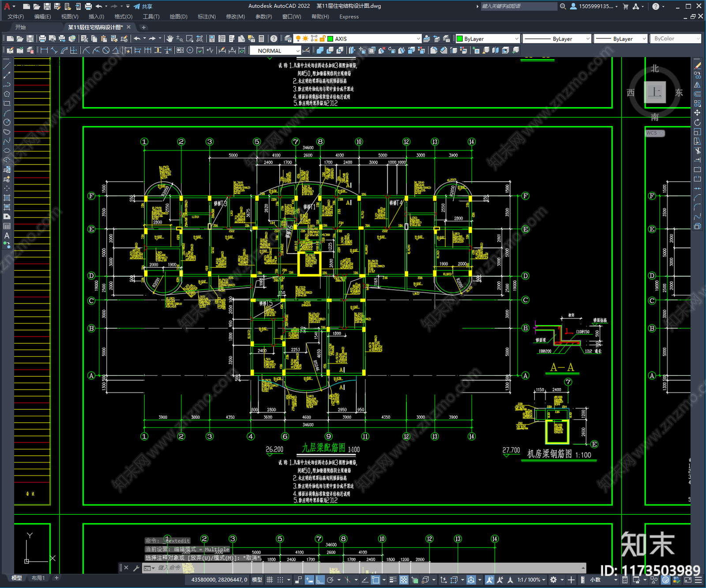Image resolution: width=706 pixels, height=588 pixels.
Task: Toggle polar tracking in status bar
Action: (330, 580)
